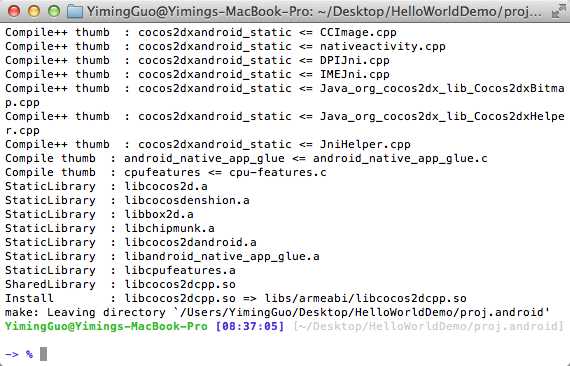
Task: Click the text 'DPIJni.cpp'
Action: (354, 60)
